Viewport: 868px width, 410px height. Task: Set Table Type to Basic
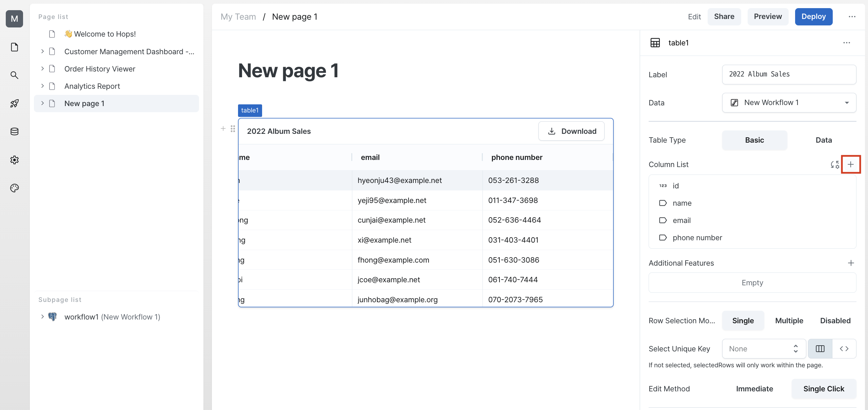[x=754, y=140]
